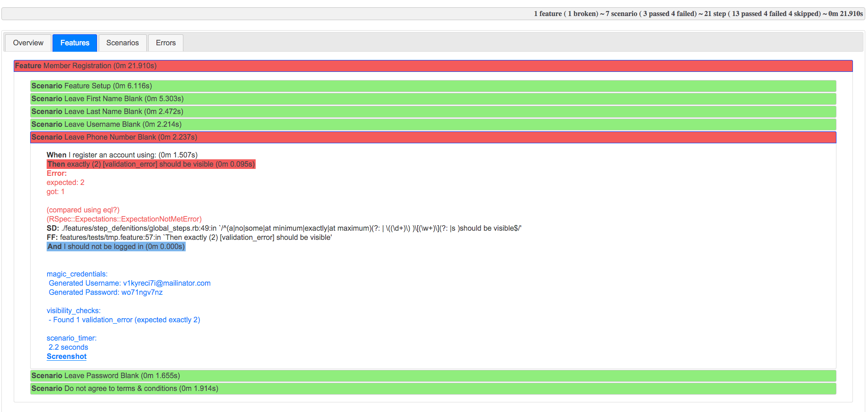The image size is (868, 412).
Task: Expand Scenario Leave Password Blank
Action: [x=433, y=376]
